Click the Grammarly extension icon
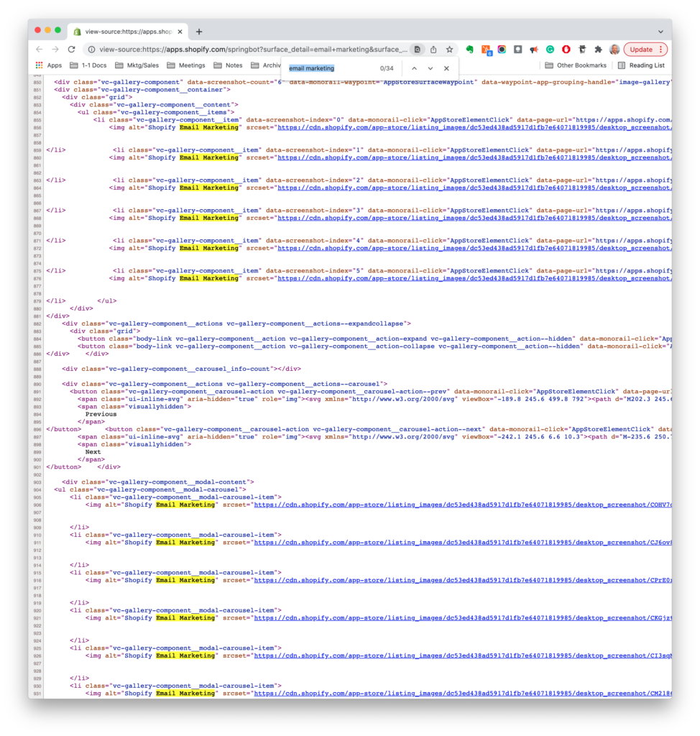The width and height of the screenshot is (700, 736). tap(551, 49)
